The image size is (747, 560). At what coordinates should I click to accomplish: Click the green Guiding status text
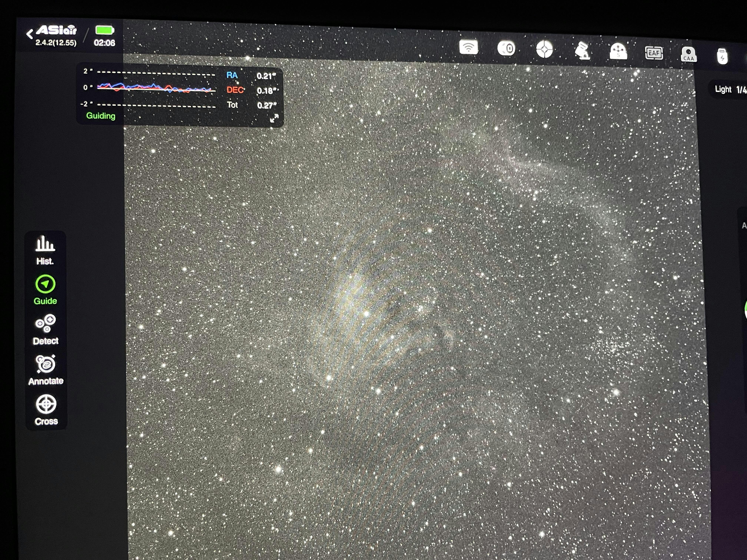click(101, 116)
